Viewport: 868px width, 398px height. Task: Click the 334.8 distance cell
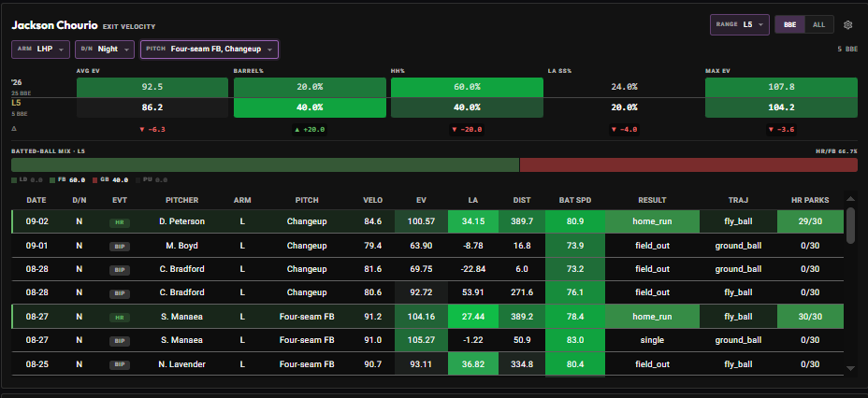pyautogui.click(x=522, y=364)
